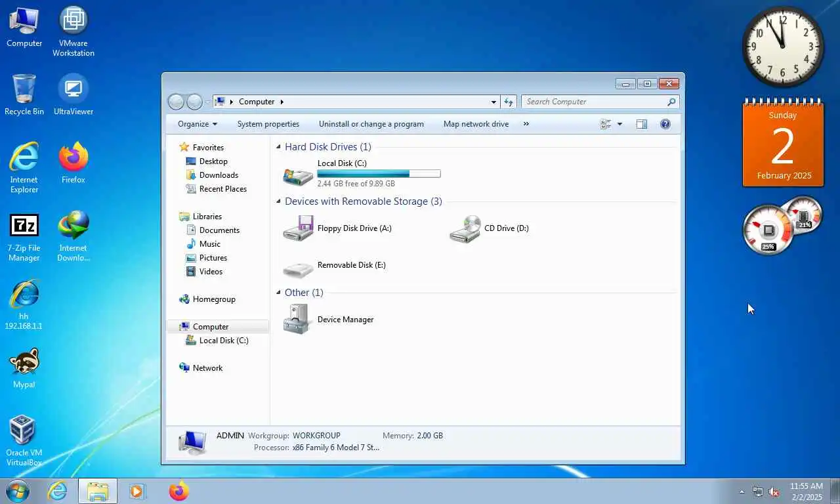
Task: Select Homegroup in the navigation pane
Action: pyautogui.click(x=214, y=299)
